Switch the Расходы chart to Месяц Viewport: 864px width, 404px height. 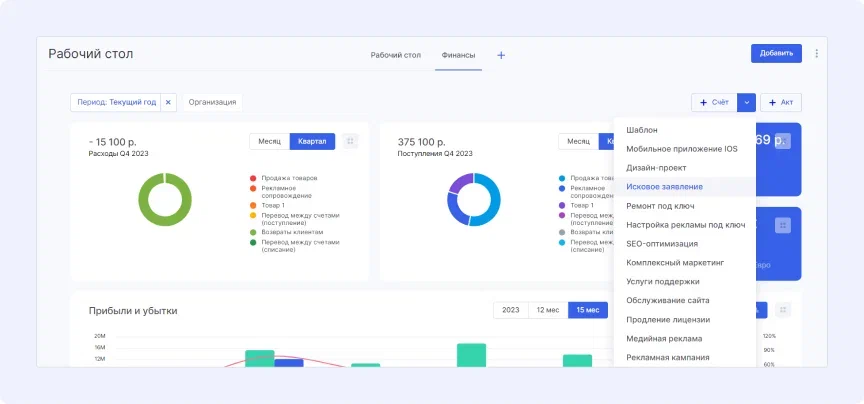coord(269,141)
